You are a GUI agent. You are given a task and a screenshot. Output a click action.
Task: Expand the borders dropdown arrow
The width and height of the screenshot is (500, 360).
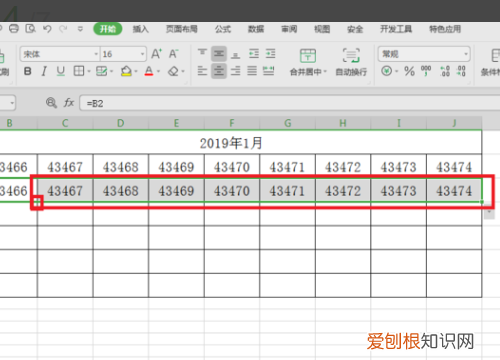(89, 71)
